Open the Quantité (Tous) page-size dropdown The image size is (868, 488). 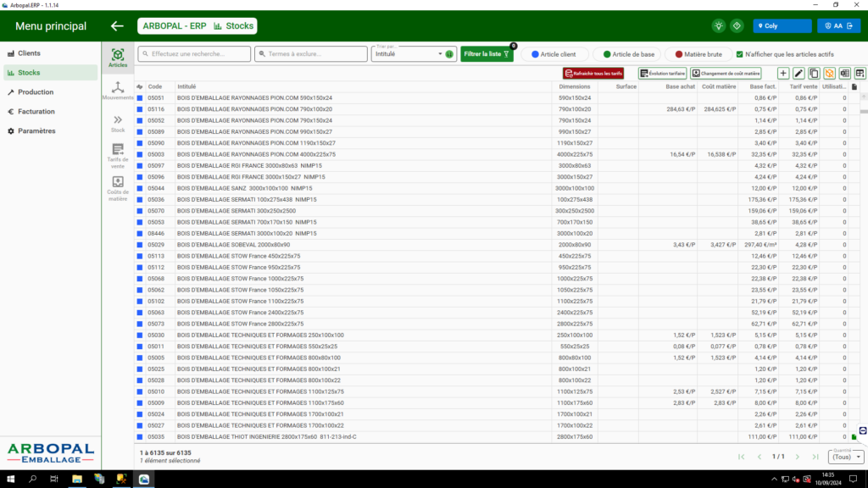[x=846, y=457]
